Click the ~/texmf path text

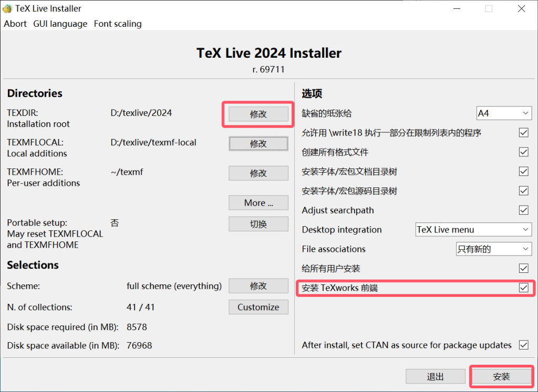pos(127,172)
